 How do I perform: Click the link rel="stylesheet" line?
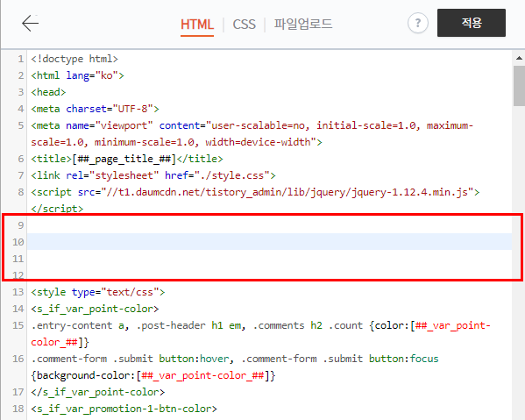[x=153, y=175]
